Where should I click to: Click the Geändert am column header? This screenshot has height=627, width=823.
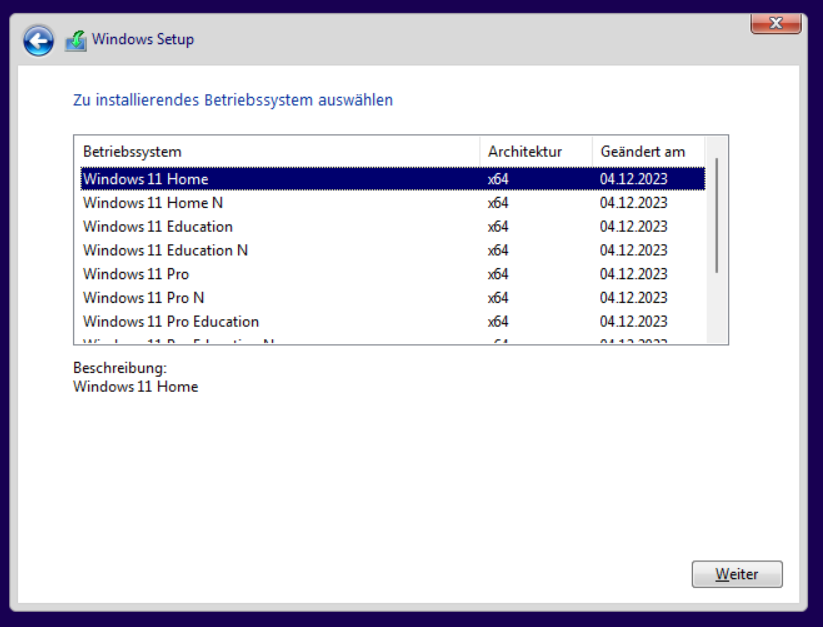pyautogui.click(x=648, y=152)
